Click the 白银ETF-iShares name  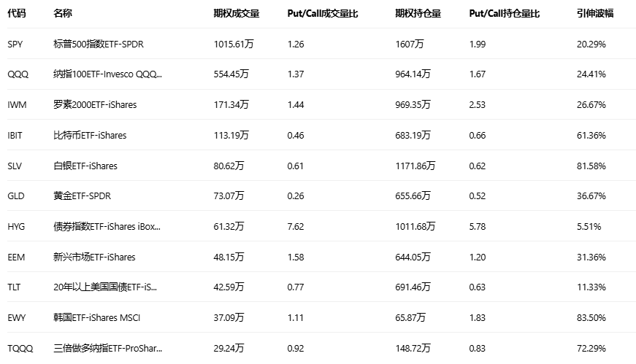85,166
